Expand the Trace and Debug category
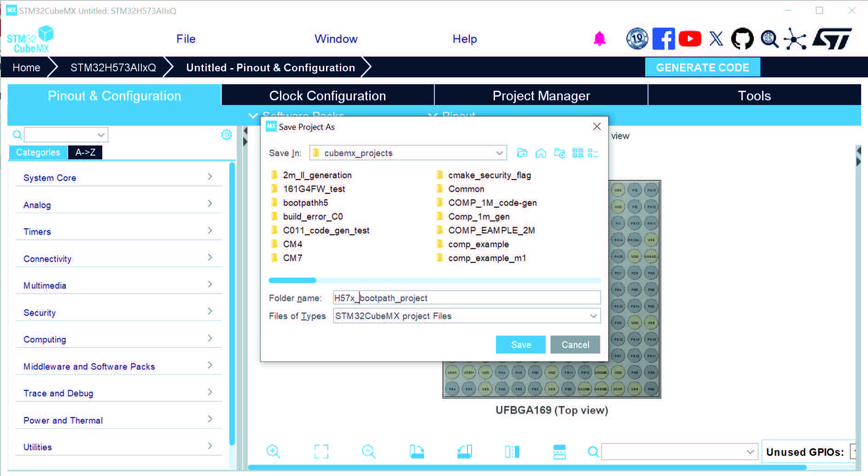This screenshot has height=476, width=868. [118, 393]
